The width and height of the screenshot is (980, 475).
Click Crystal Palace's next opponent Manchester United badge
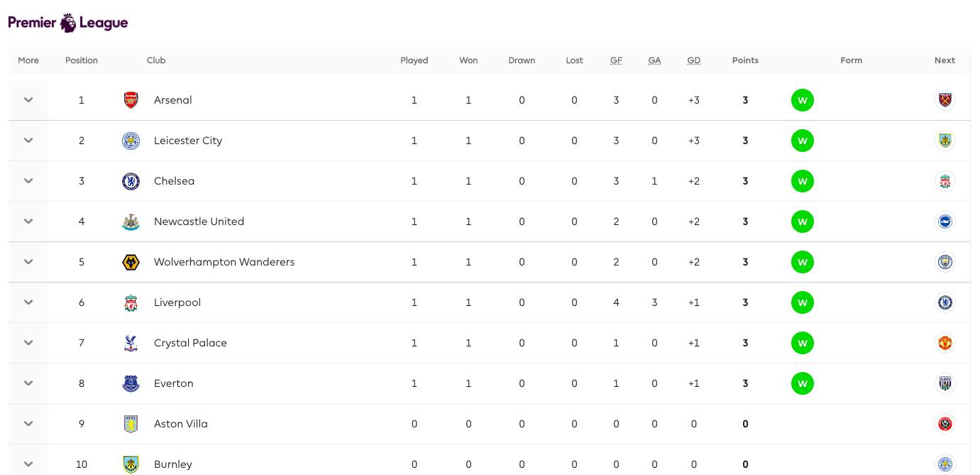[945, 343]
